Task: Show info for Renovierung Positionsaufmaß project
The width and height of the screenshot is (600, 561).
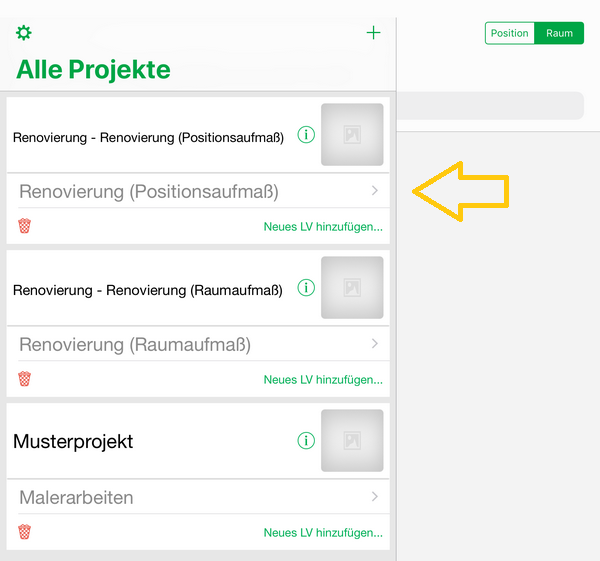Action: click(306, 135)
